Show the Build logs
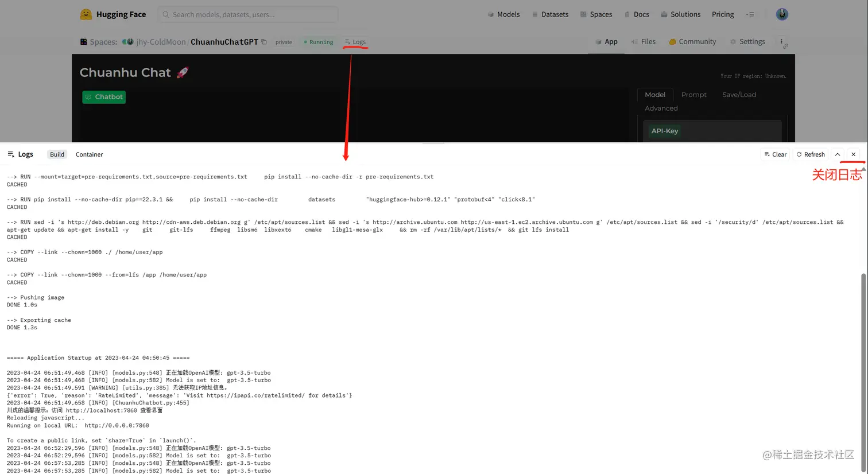The height and width of the screenshot is (474, 868). coord(57,154)
